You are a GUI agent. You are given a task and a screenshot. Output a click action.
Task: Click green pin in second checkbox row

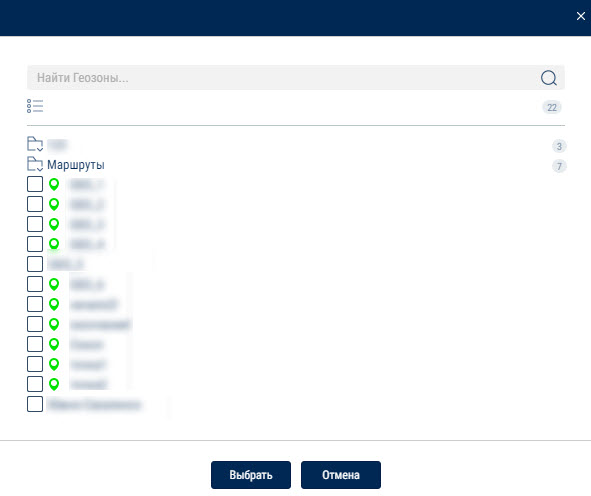click(54, 204)
